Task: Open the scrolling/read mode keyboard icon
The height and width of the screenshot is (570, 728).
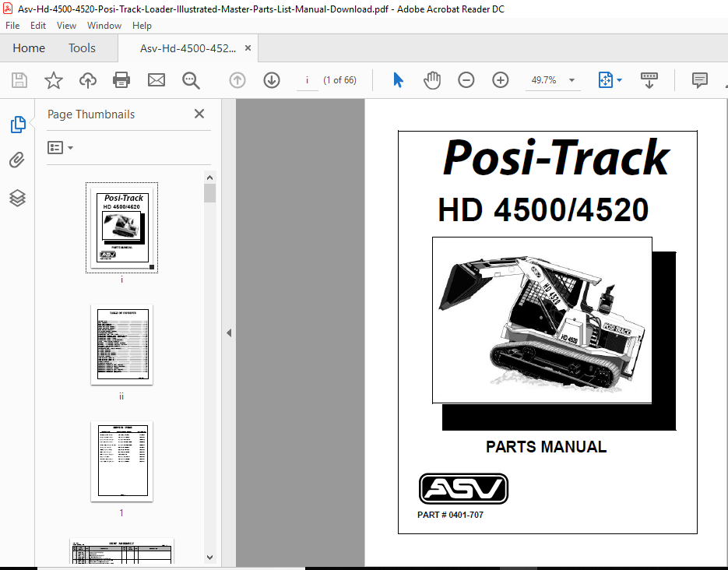Action: click(x=649, y=80)
